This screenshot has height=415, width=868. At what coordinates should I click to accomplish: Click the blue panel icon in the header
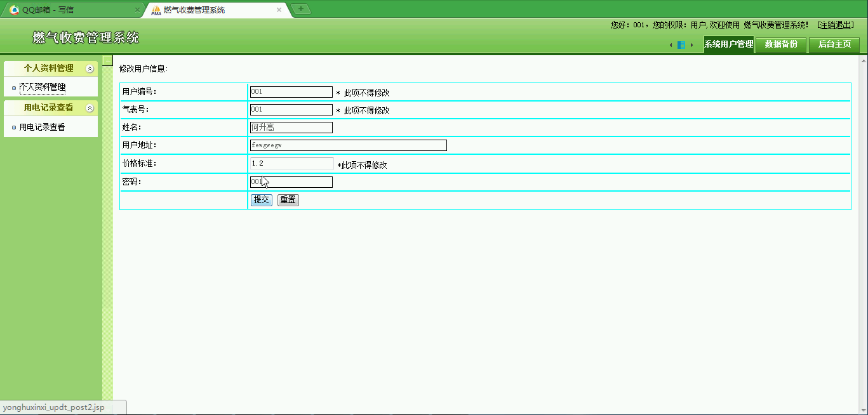pos(681,45)
